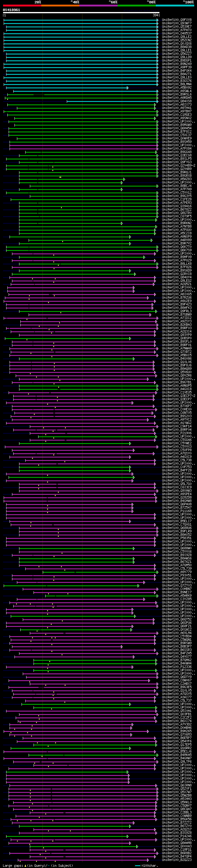The width and height of the screenshot is (197, 868).
Task: Open hit UniRef100_Q539E7
Action: (177, 26)
